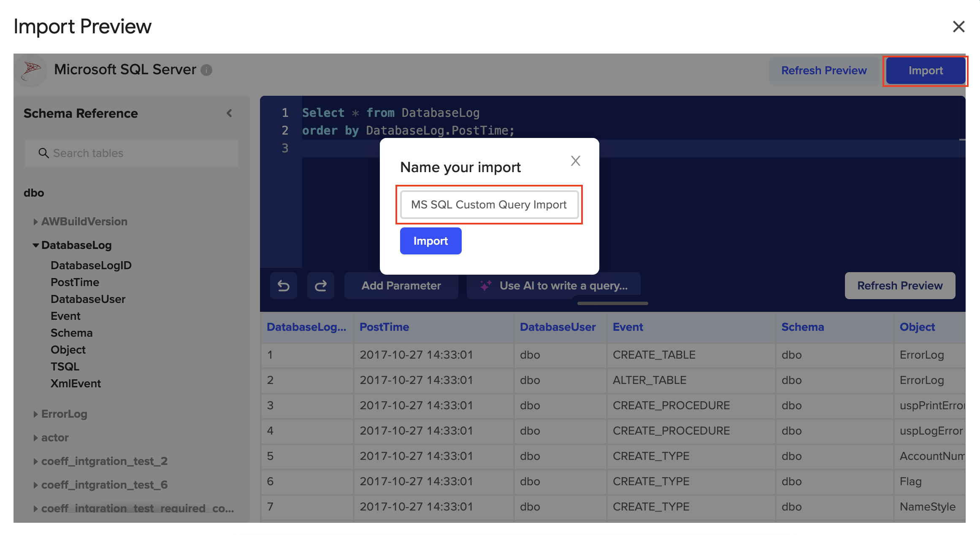Viewport: 980px width, 535px height.
Task: Click the redo arrow icon
Action: 321,286
